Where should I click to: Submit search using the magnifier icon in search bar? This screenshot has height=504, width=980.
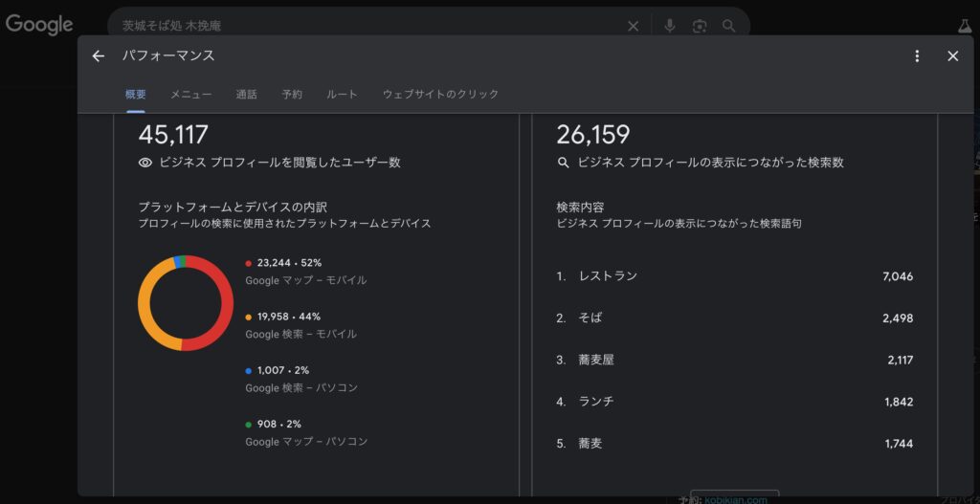[x=728, y=26]
